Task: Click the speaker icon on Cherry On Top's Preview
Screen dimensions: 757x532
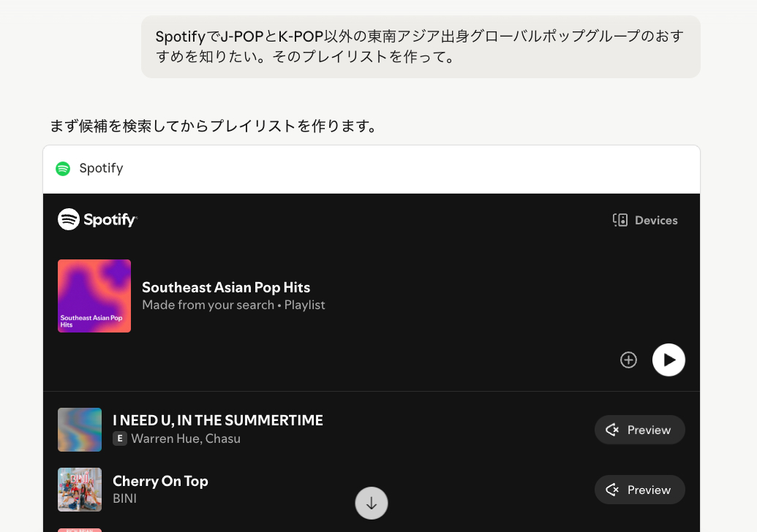Action: click(612, 490)
